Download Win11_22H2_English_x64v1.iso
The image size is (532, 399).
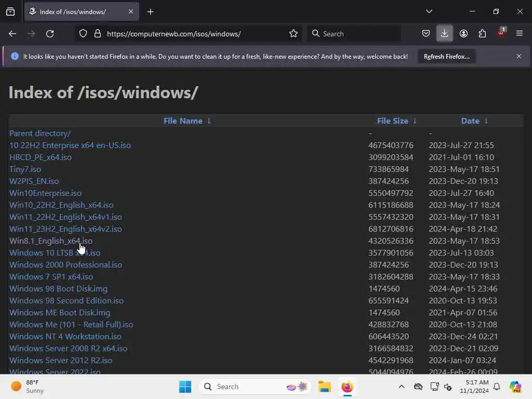click(x=65, y=217)
